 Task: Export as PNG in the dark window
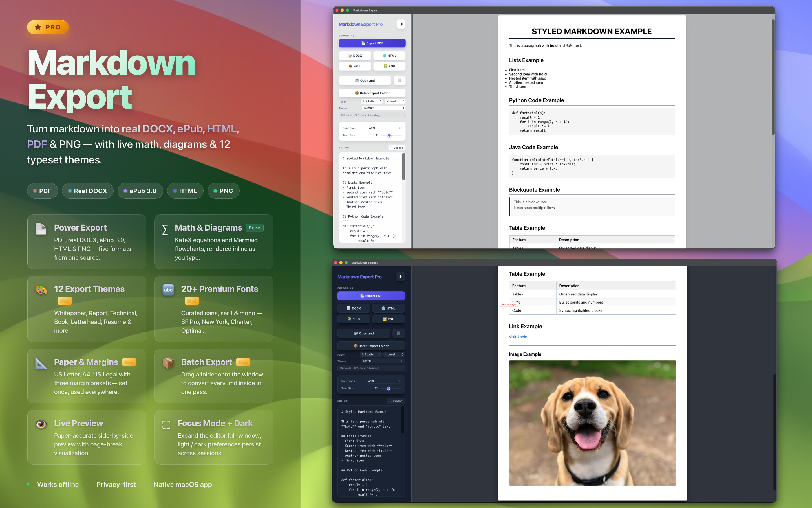coord(388,319)
